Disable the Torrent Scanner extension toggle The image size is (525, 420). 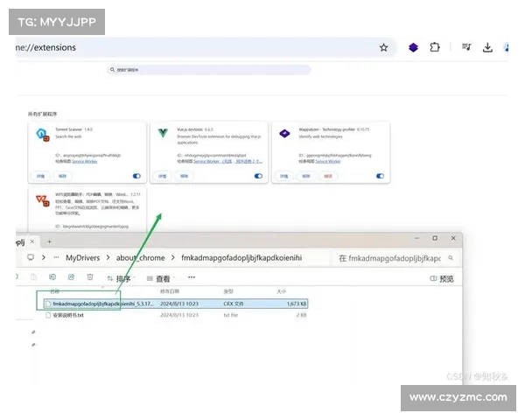click(x=136, y=176)
